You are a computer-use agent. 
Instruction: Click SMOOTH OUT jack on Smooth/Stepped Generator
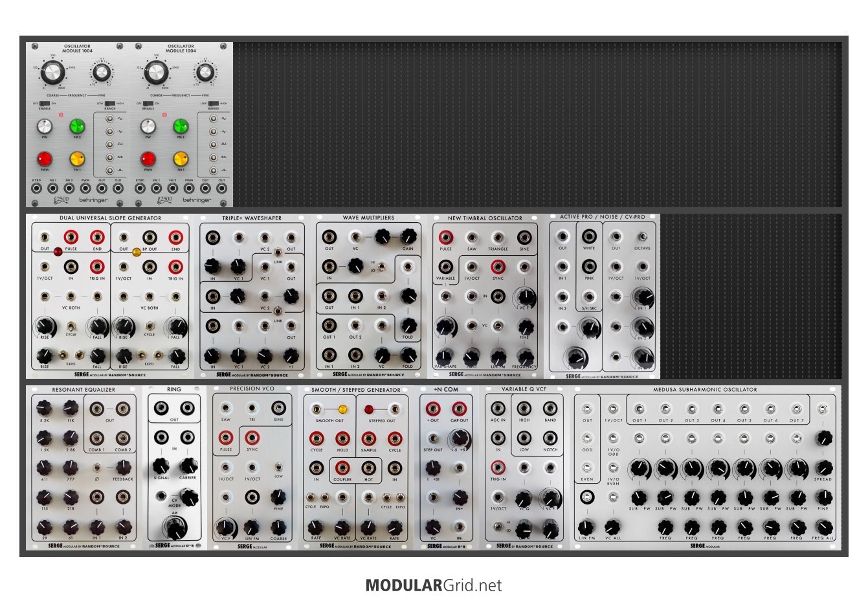pos(317,409)
